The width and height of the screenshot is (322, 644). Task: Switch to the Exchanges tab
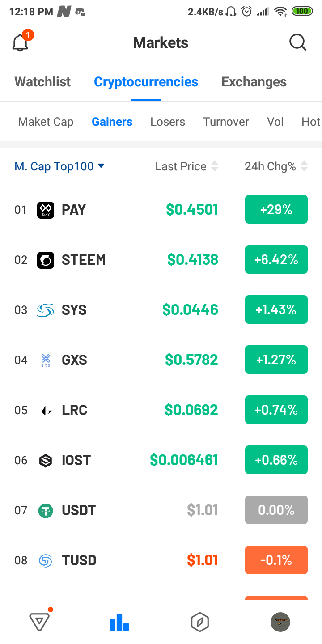pos(254,82)
